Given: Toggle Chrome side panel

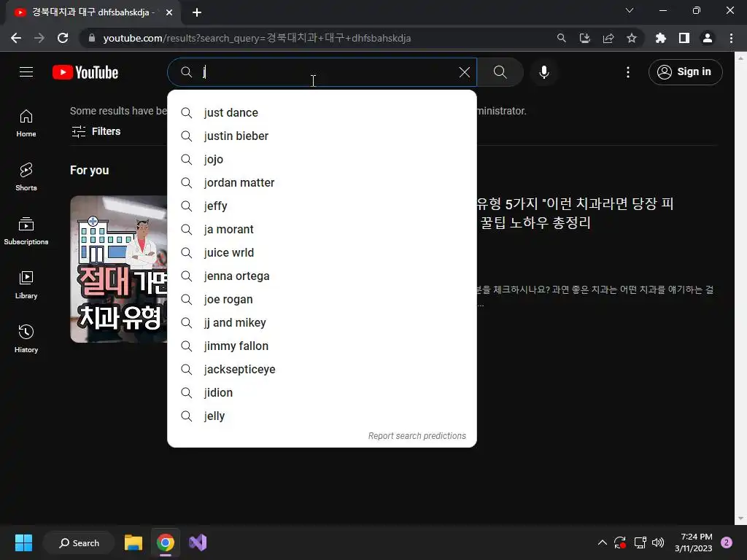Looking at the screenshot, I should tap(684, 38).
